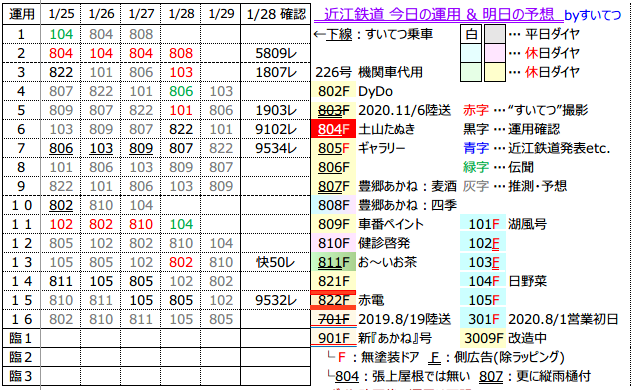Click the 青字 legend label
This screenshot has height=390, width=631.
[476, 149]
